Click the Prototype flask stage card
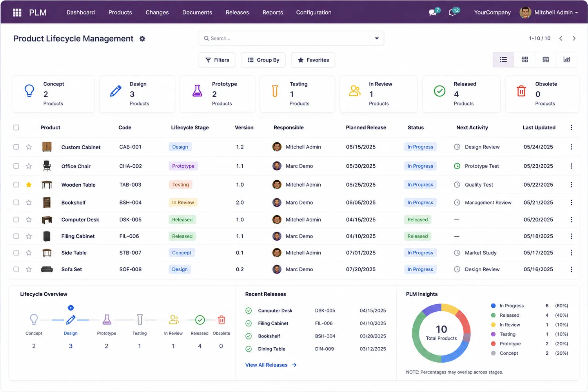This screenshot has height=392, width=588. point(218,94)
